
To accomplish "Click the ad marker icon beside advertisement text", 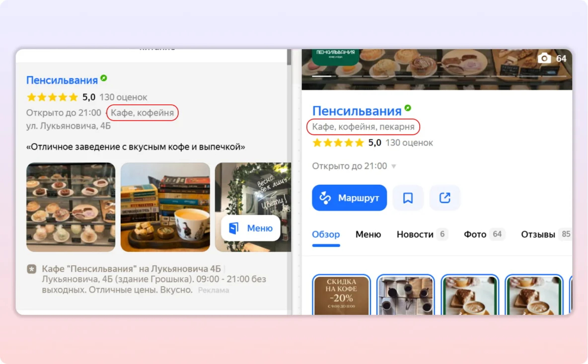I will (x=31, y=269).
